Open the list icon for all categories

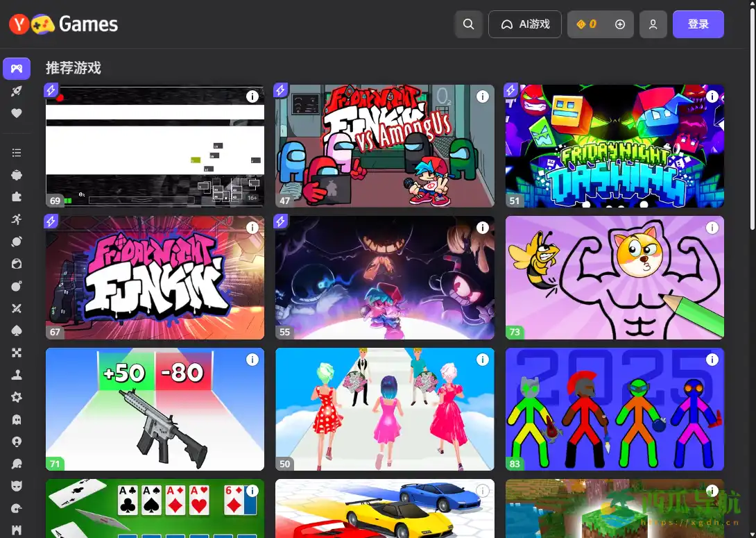click(17, 153)
